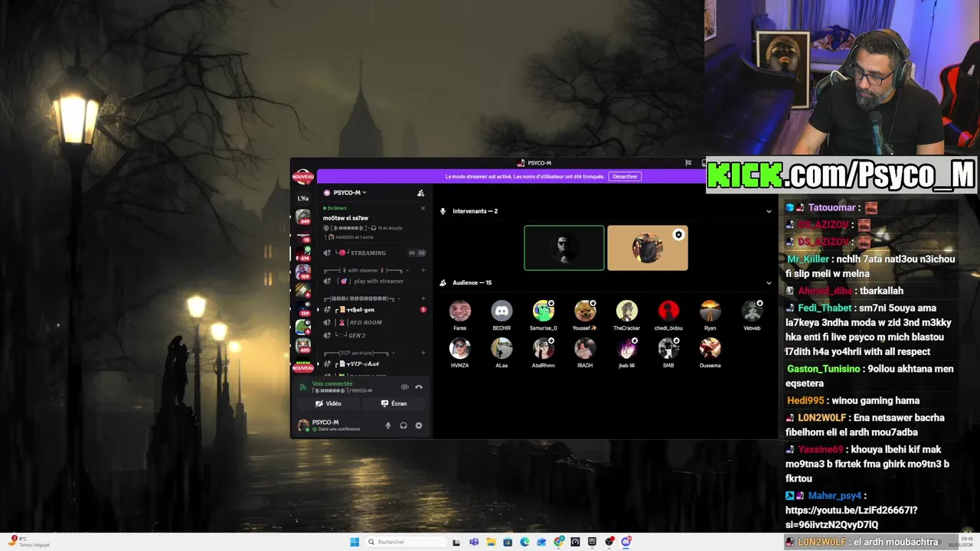Collapse the Intervenants section

(x=769, y=211)
